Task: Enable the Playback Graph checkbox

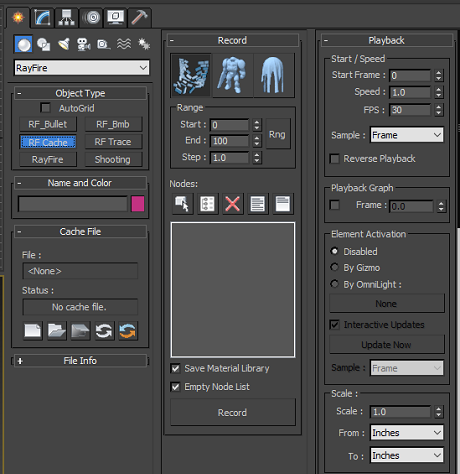Action: (334, 205)
